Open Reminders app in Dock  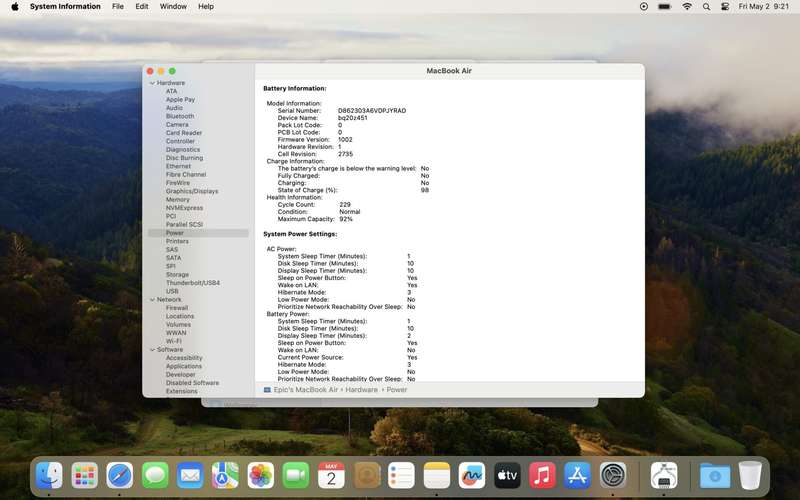(x=402, y=475)
